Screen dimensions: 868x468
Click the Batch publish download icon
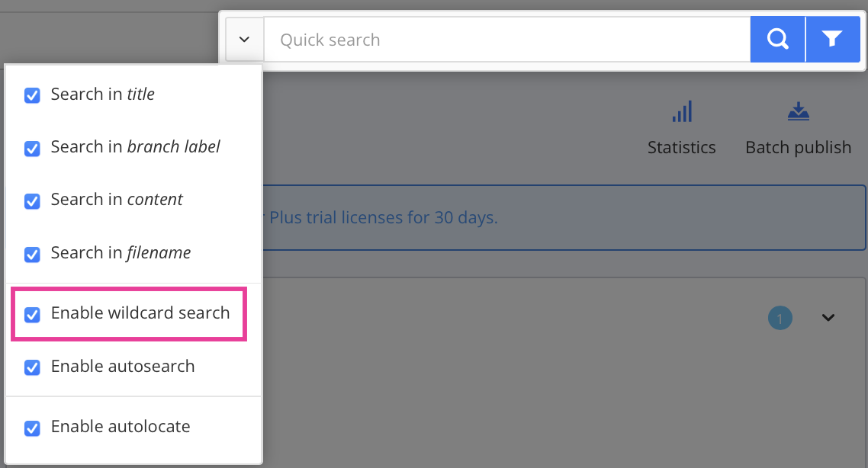(798, 111)
